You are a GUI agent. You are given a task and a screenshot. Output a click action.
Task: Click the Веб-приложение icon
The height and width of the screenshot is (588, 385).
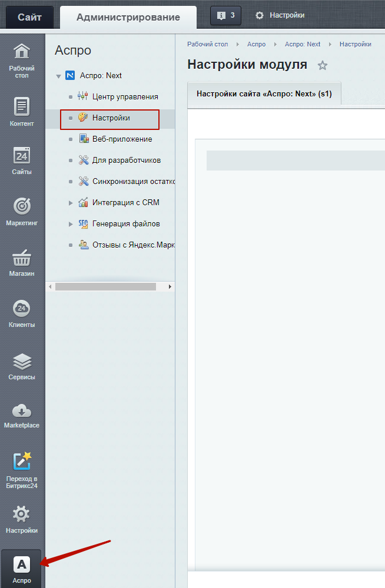pos(84,138)
